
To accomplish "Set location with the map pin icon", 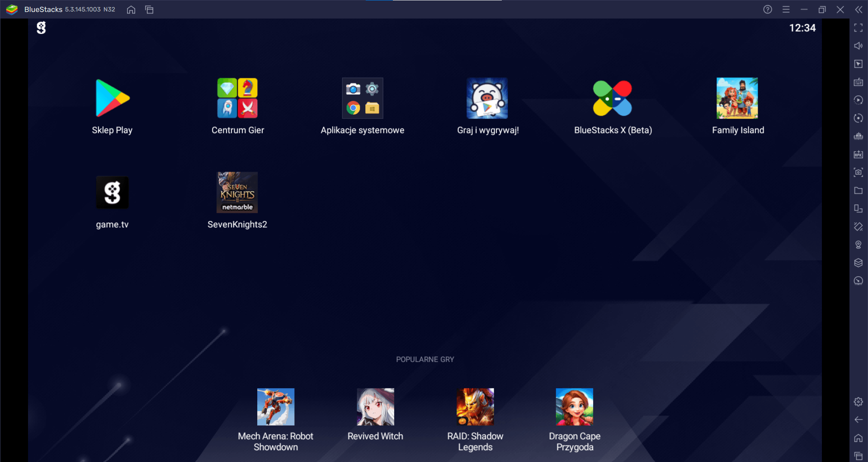I will click(x=859, y=245).
